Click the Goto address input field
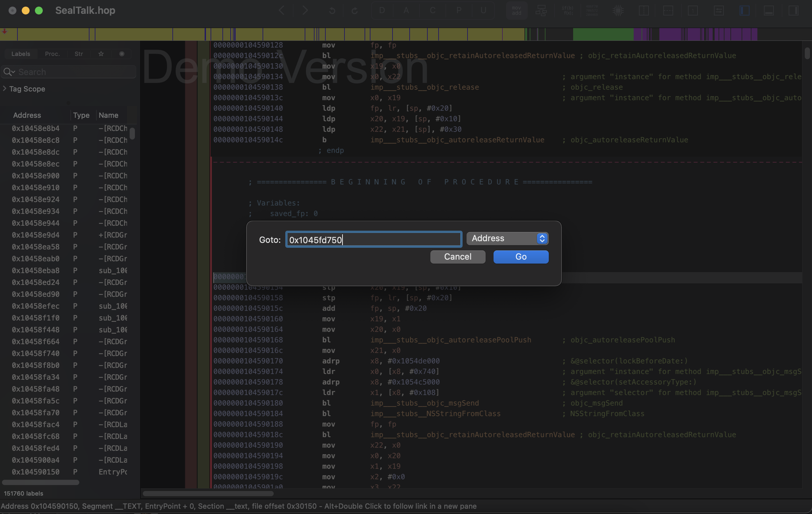The image size is (812, 514). point(373,240)
